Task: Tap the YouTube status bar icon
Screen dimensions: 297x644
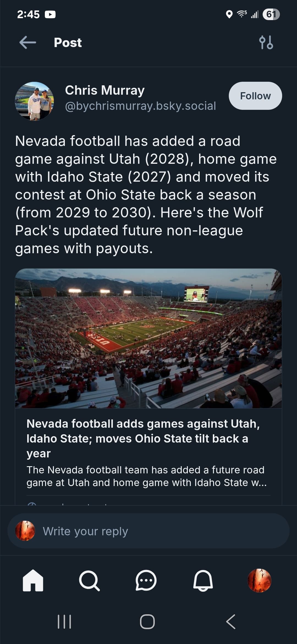Action: tap(50, 14)
